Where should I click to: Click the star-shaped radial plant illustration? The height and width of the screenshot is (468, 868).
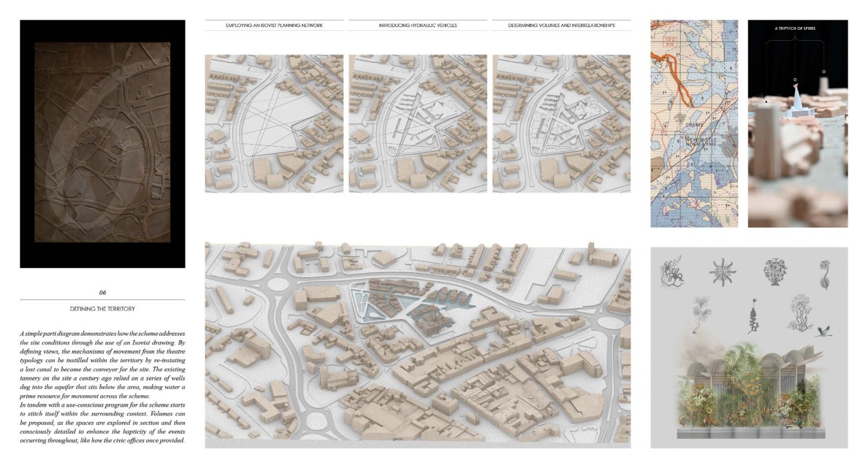(x=721, y=270)
